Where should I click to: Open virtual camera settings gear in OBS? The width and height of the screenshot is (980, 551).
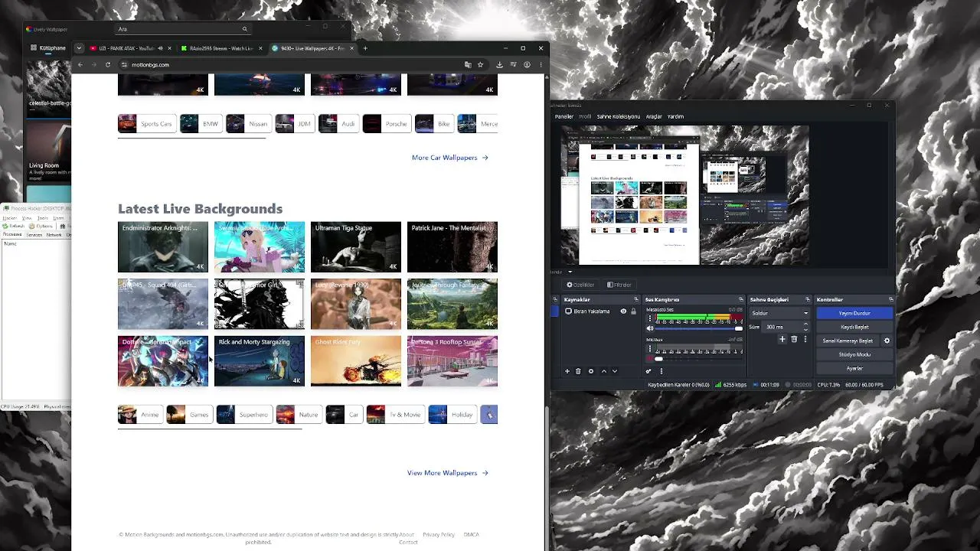point(887,341)
